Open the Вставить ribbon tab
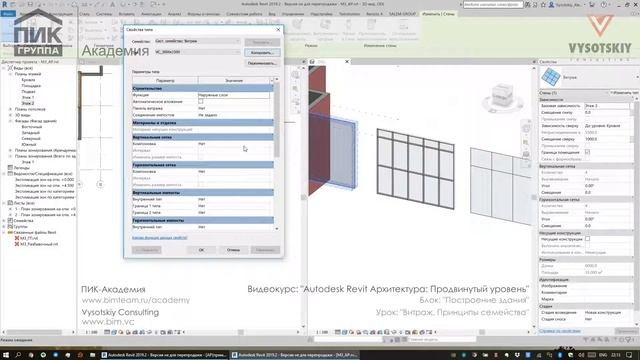This screenshot has width=640, height=360. click(126, 14)
